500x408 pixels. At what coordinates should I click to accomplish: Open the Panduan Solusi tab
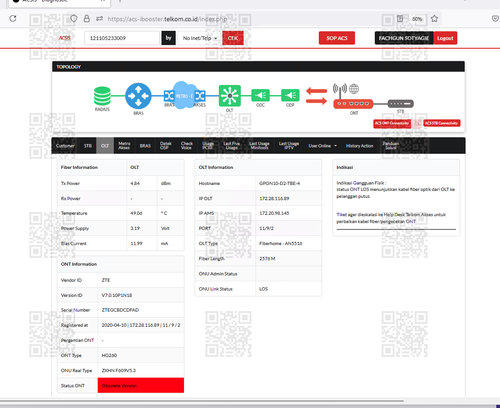(x=391, y=146)
